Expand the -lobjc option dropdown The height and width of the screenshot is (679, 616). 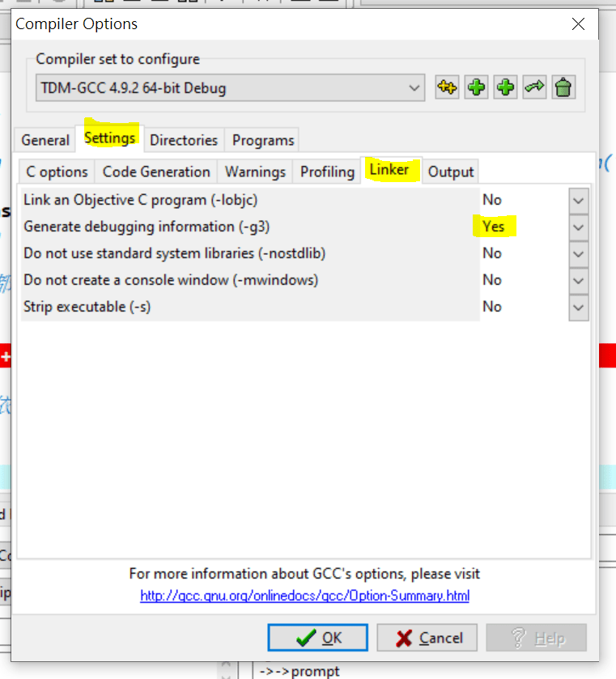tap(578, 201)
